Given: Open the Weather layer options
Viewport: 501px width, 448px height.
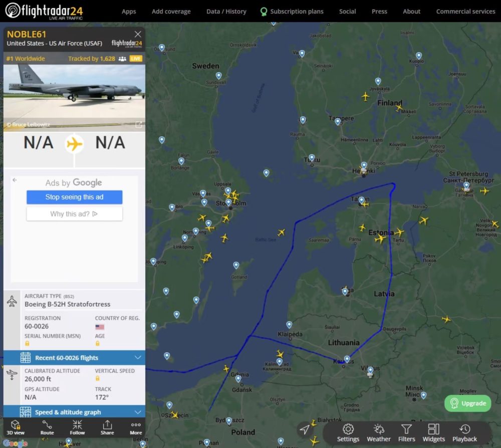Looking at the screenshot, I should (379, 433).
